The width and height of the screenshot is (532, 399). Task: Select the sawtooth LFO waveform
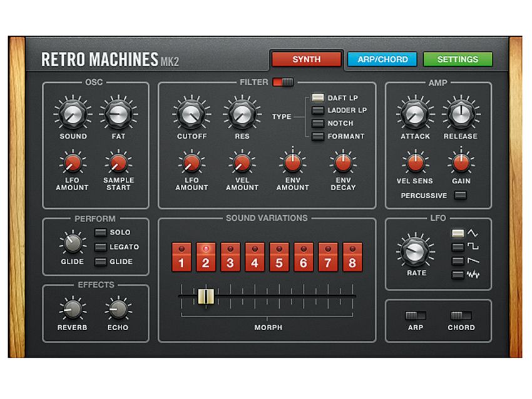click(x=458, y=261)
